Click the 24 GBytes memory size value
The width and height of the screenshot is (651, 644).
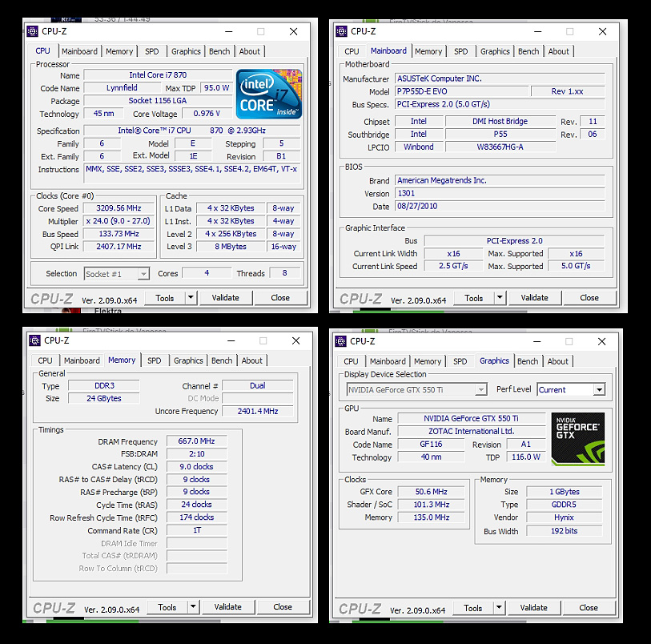(x=104, y=398)
